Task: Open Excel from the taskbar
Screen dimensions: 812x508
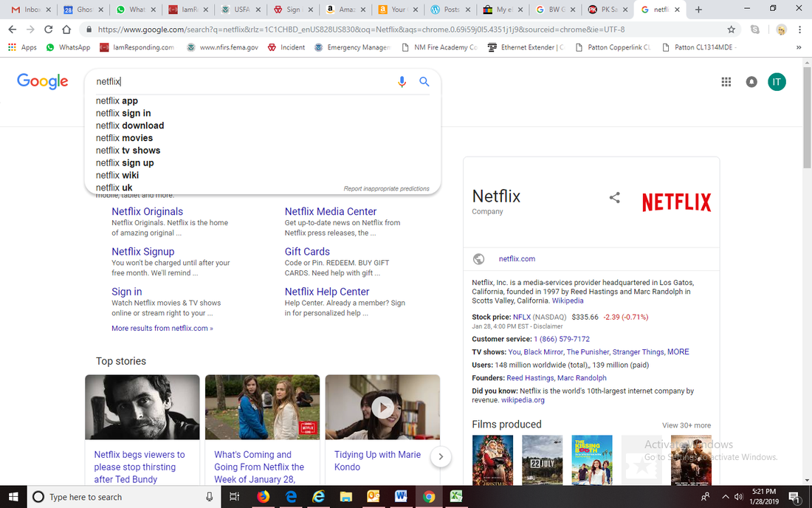Action: tap(455, 497)
